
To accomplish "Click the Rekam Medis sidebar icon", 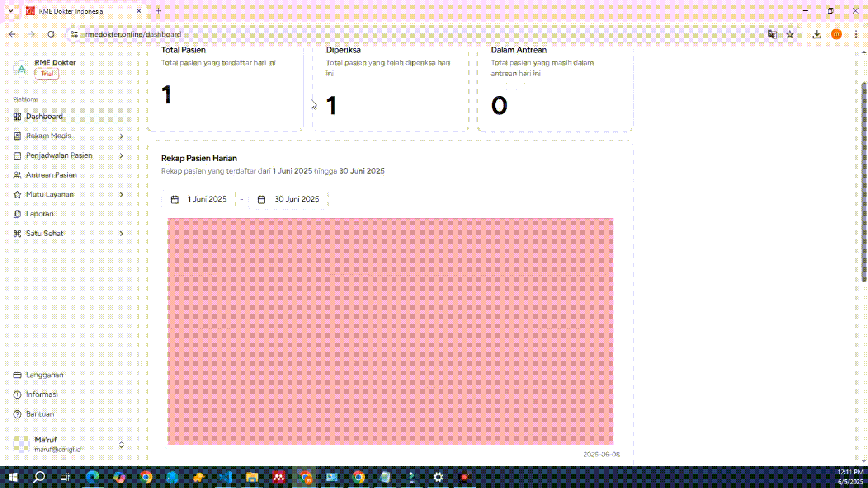I will tap(17, 136).
